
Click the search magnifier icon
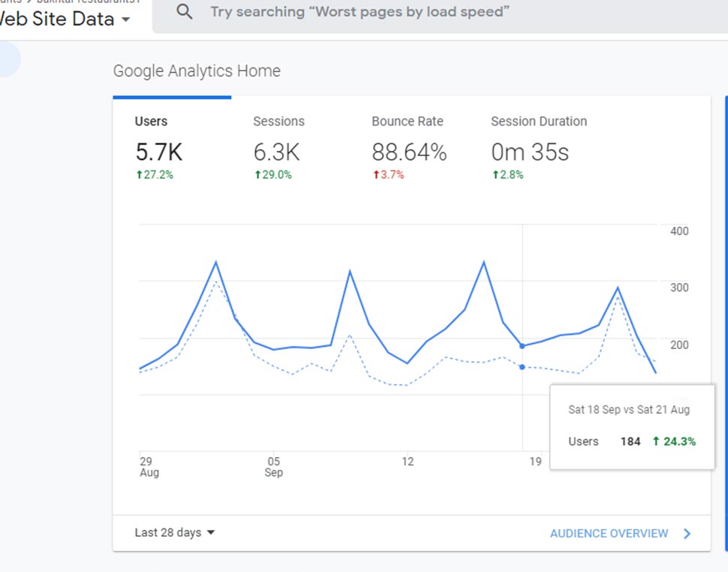(x=185, y=11)
